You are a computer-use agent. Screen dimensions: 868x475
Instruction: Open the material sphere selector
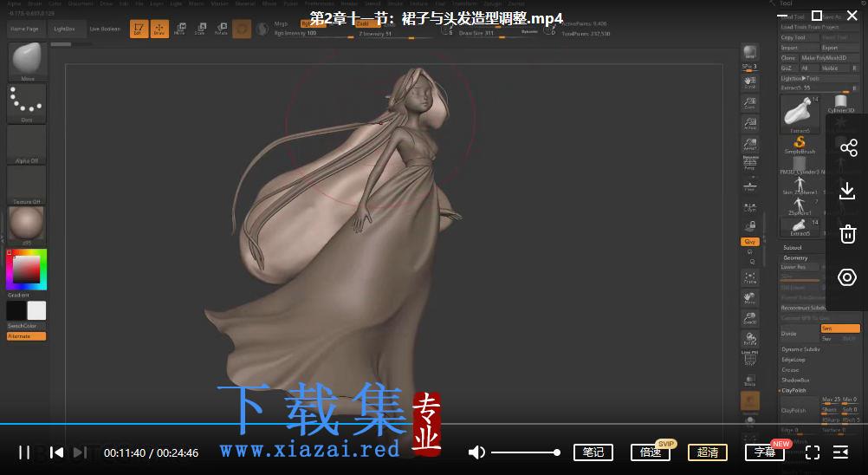[27, 225]
